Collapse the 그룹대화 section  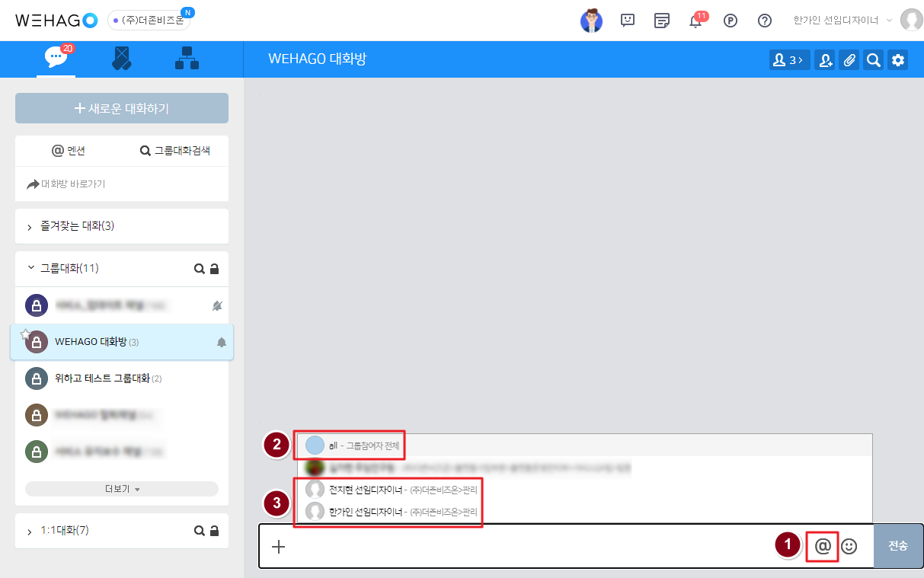point(30,268)
